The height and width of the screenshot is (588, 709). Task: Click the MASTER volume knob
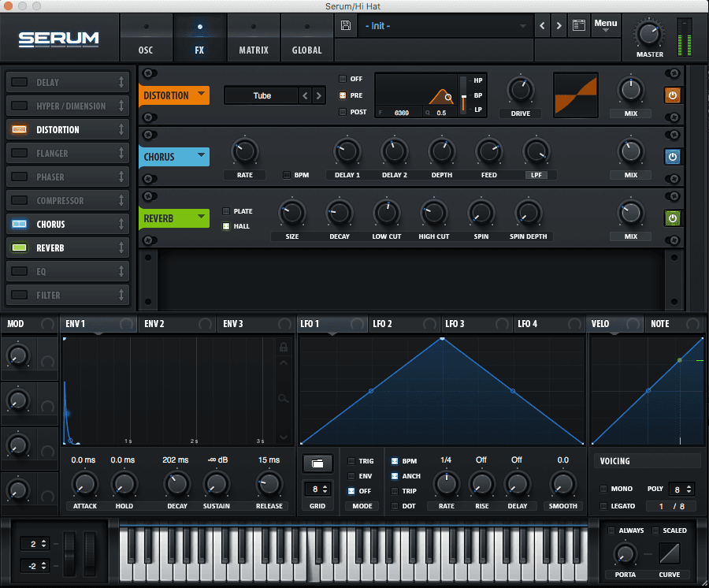pos(649,34)
